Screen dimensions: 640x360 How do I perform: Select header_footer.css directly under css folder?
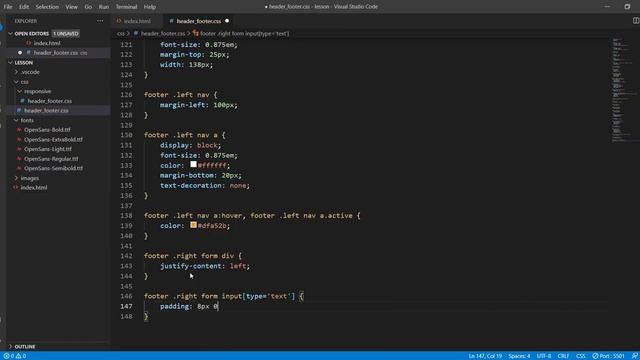[x=46, y=110]
